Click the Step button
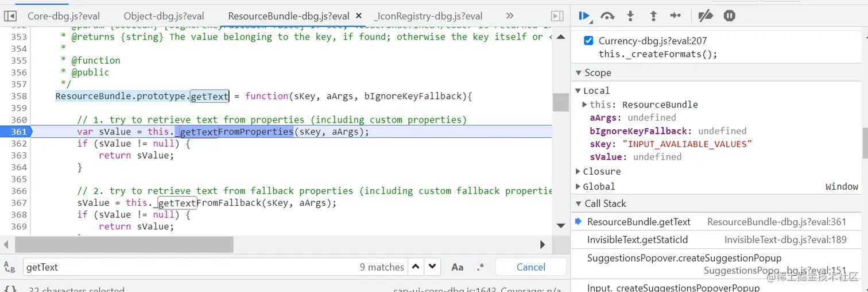The height and width of the screenshot is (292, 868). (676, 16)
